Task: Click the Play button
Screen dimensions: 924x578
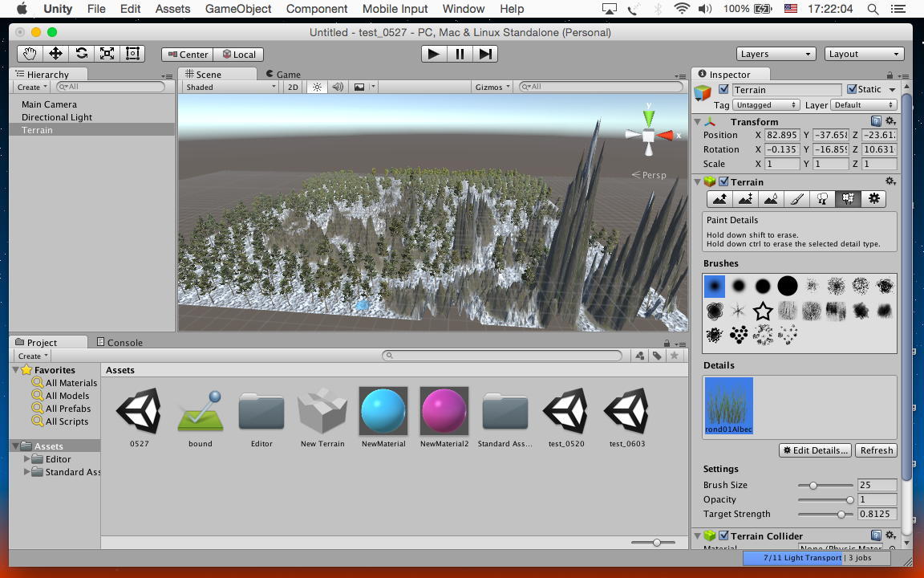Action: click(x=433, y=54)
